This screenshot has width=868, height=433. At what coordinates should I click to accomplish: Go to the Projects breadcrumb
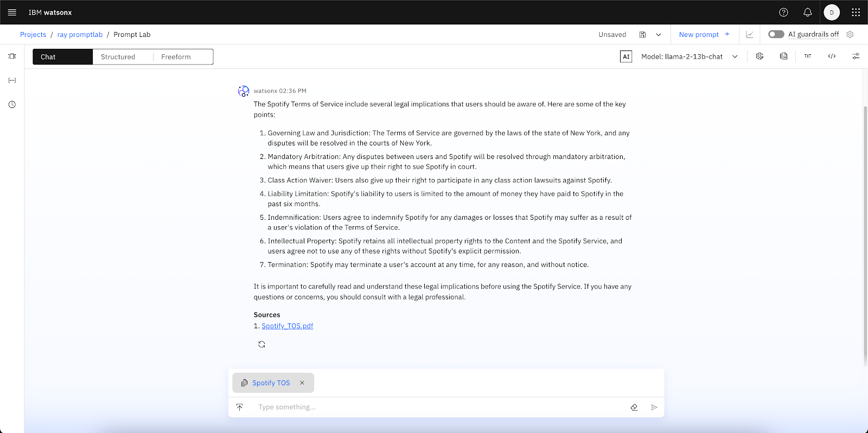pos(33,34)
